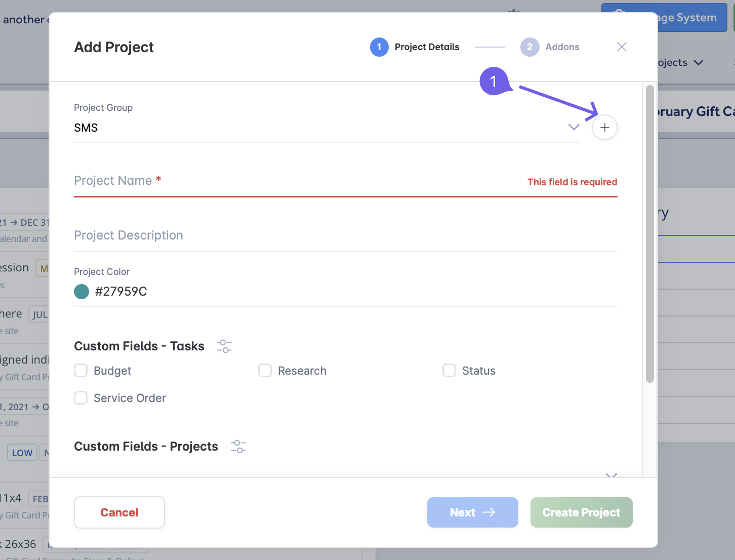This screenshot has width=735, height=560.
Task: Click step 2 Addons circle
Action: [529, 47]
